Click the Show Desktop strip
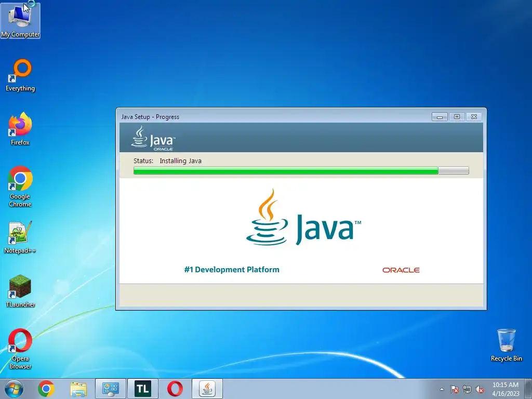The height and width of the screenshot is (399, 532). pos(528,389)
